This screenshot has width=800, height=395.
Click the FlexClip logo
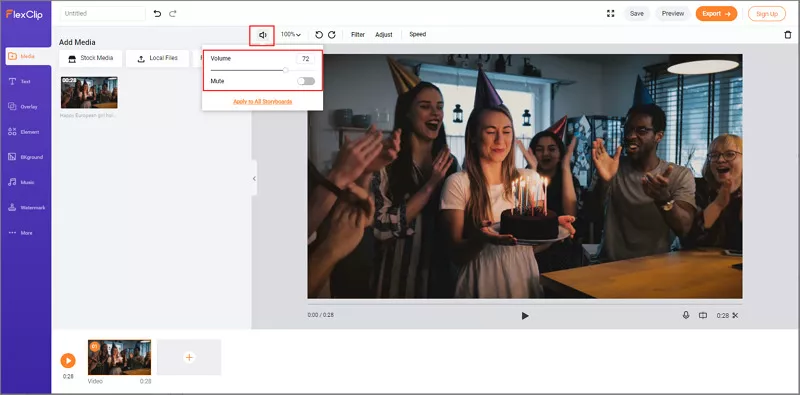pyautogui.click(x=24, y=14)
